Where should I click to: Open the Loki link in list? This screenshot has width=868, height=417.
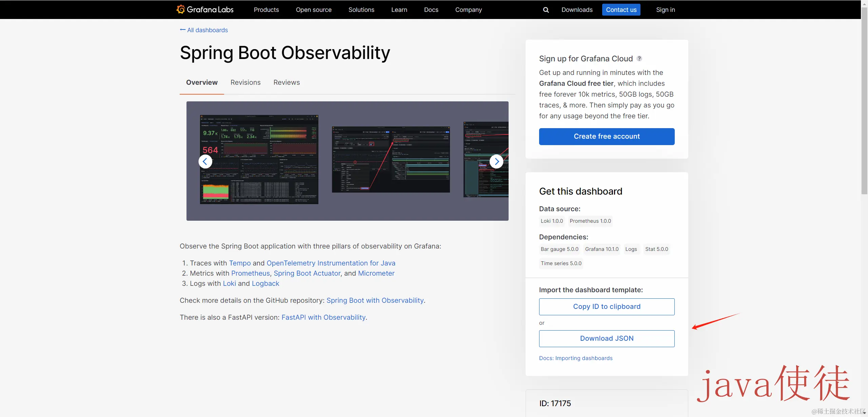tap(229, 283)
